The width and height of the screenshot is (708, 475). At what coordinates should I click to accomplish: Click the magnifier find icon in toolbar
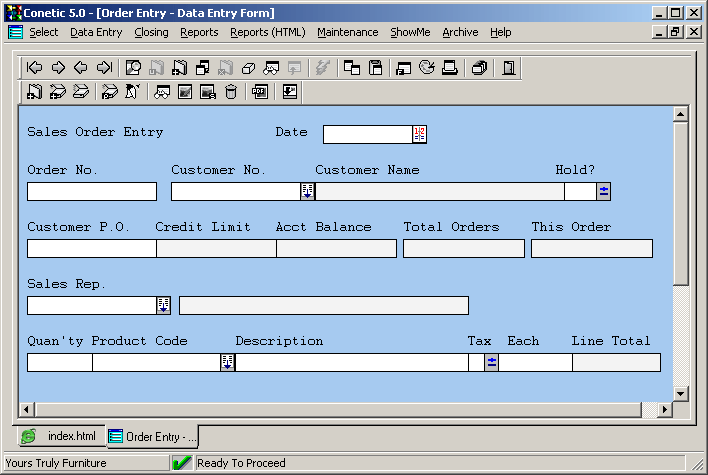(x=133, y=68)
